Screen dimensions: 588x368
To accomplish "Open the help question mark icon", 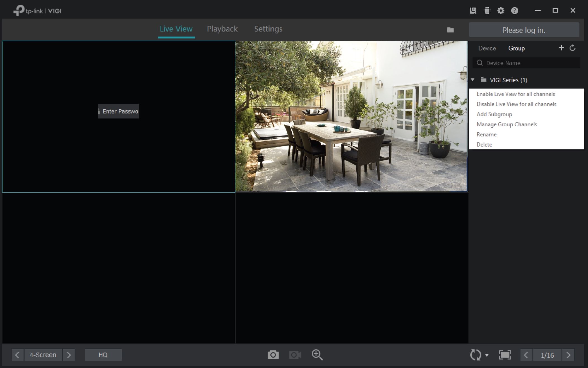I will pyautogui.click(x=514, y=11).
